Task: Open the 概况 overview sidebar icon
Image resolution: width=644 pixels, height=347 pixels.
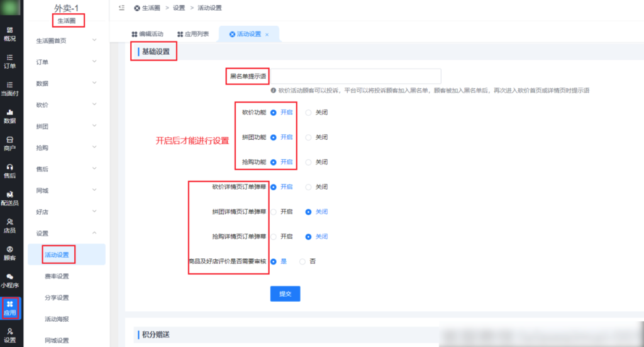Action: (x=10, y=34)
